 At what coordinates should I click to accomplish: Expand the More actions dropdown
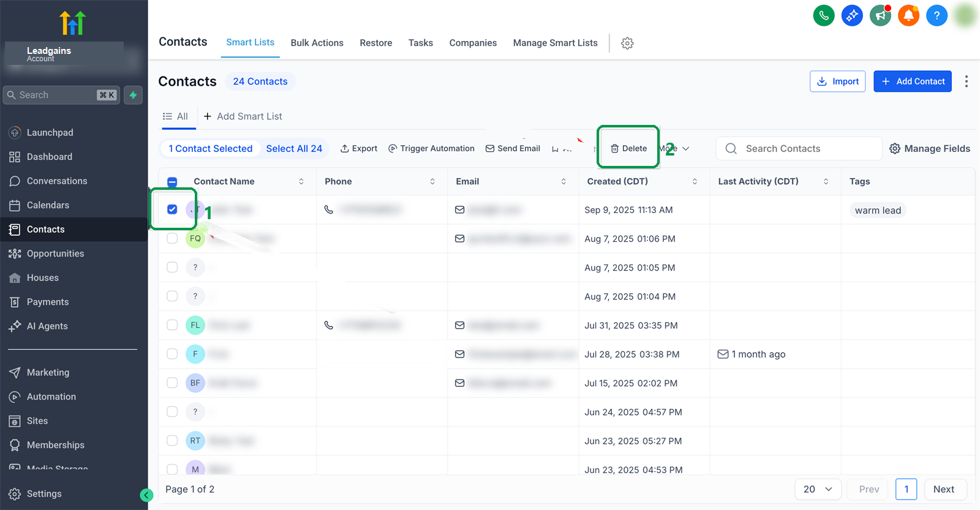(674, 148)
